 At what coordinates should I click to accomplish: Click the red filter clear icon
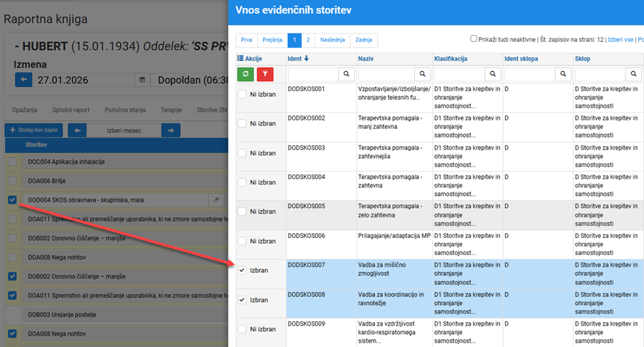pos(265,74)
